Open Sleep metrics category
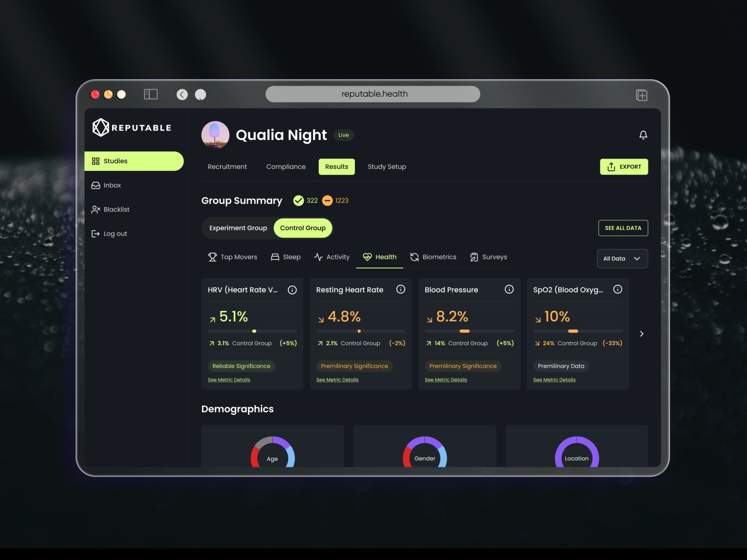This screenshot has width=747, height=560. 286,257
